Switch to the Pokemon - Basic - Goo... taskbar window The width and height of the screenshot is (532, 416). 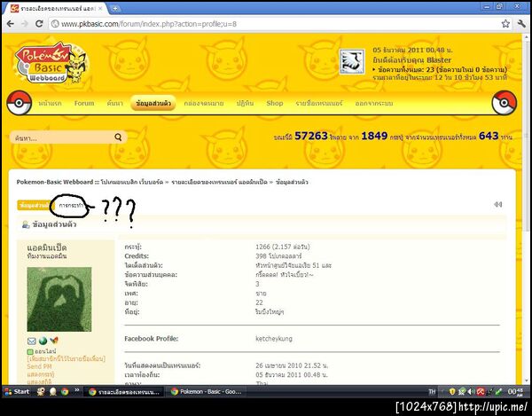click(207, 391)
